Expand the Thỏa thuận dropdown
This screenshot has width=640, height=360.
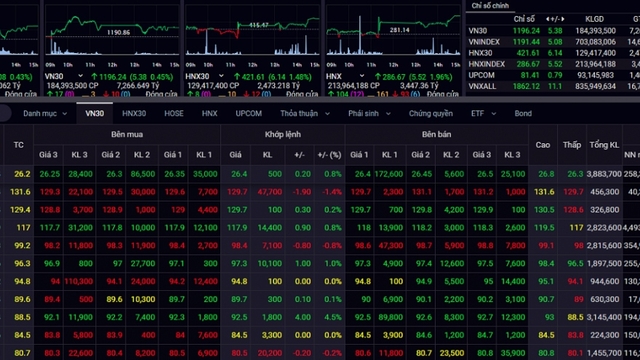coord(305,113)
